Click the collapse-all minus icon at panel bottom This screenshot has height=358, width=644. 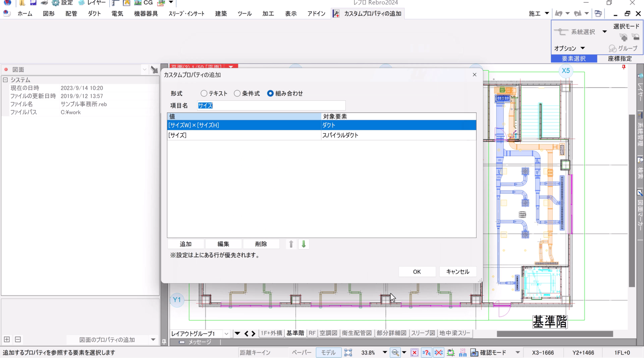[x=18, y=339]
